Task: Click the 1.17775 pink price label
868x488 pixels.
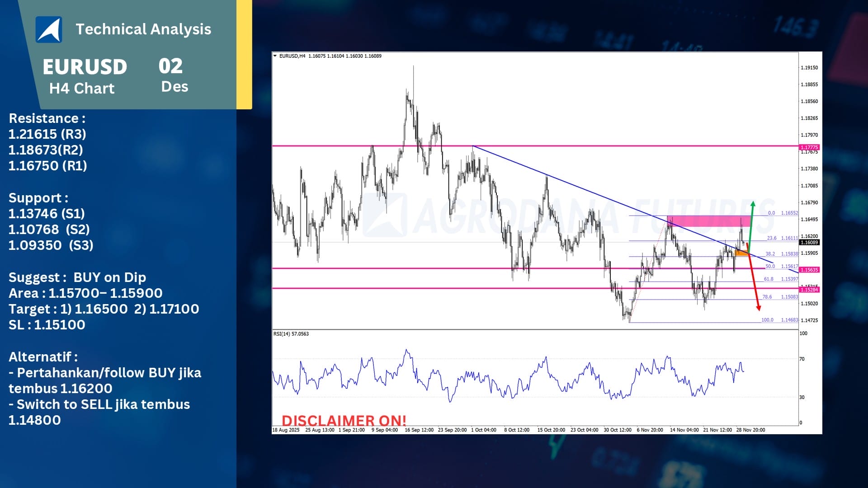Action: (x=809, y=147)
